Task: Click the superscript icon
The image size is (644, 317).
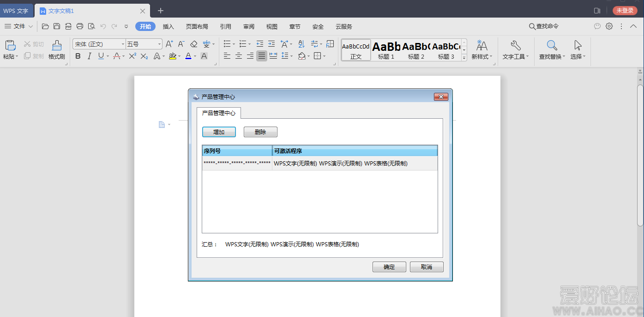Action: point(132,56)
